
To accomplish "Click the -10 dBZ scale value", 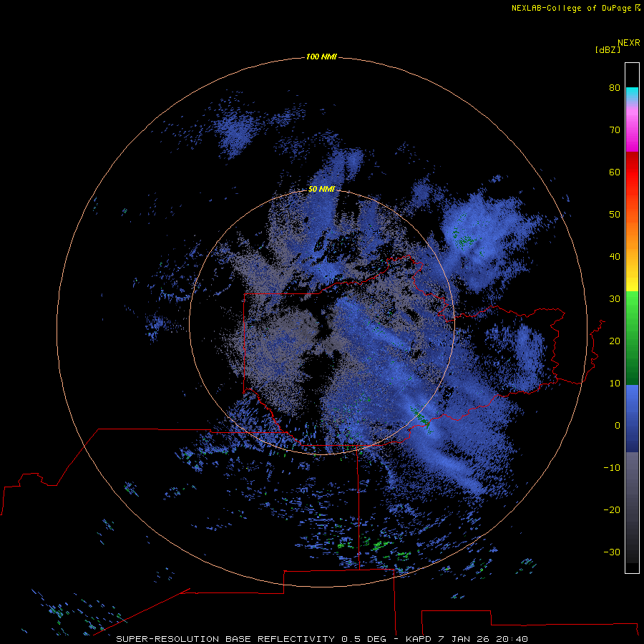I will [612, 468].
